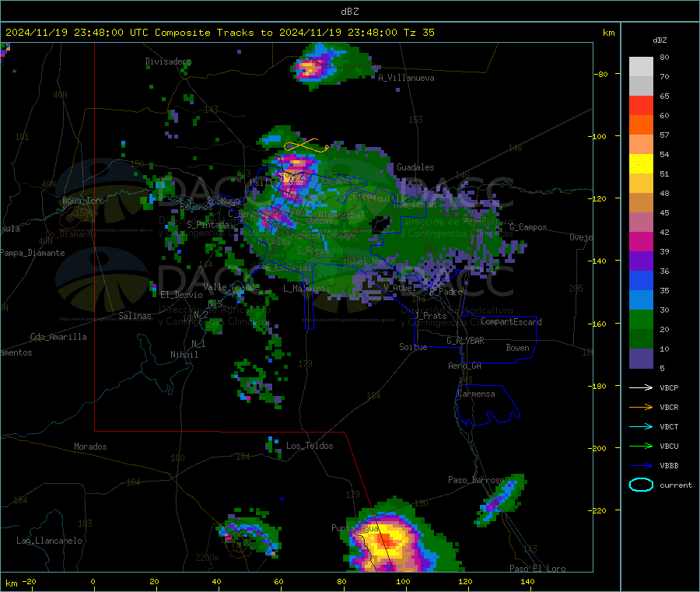
Task: Click the blue VBBB arrow in legend
Action: tap(641, 465)
